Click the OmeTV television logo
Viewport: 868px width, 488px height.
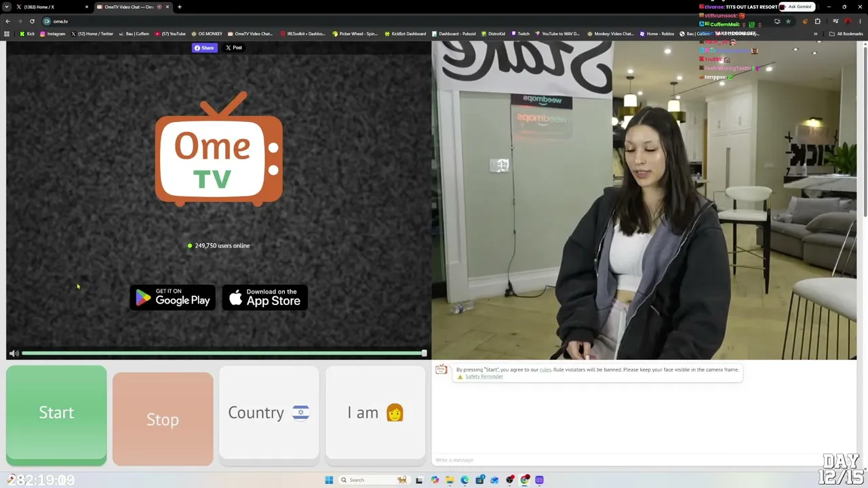point(219,150)
